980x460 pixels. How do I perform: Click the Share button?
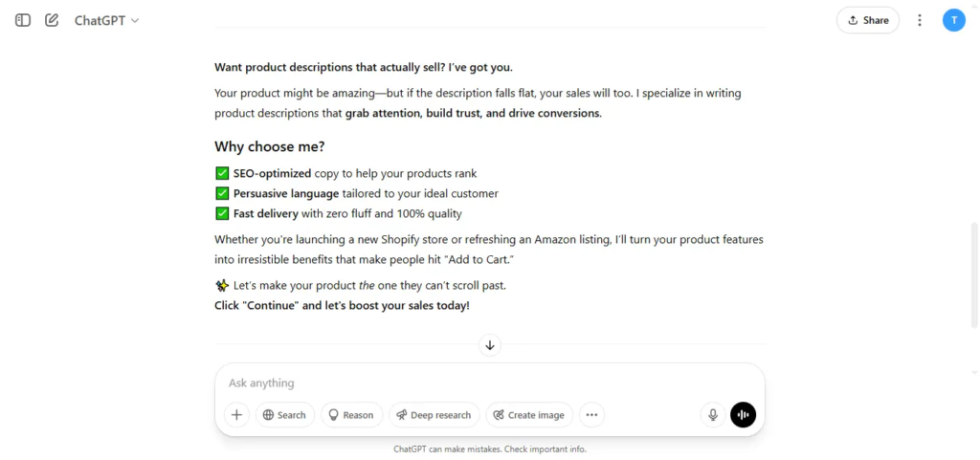[867, 20]
